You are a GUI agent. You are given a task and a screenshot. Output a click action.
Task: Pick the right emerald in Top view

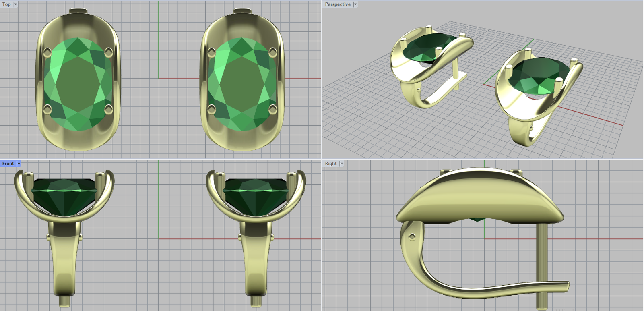coord(242,83)
